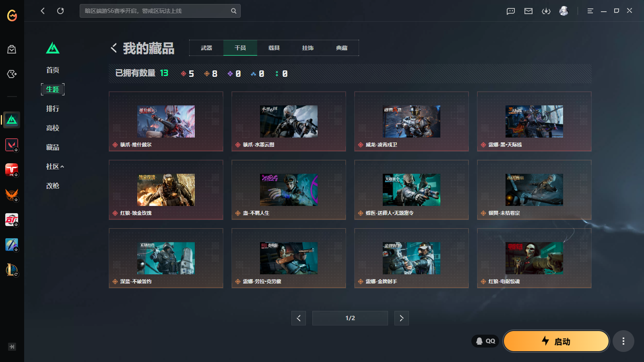Viewport: 644px width, 362px height.
Task: Click the 1/2 page indicator
Action: point(350,318)
